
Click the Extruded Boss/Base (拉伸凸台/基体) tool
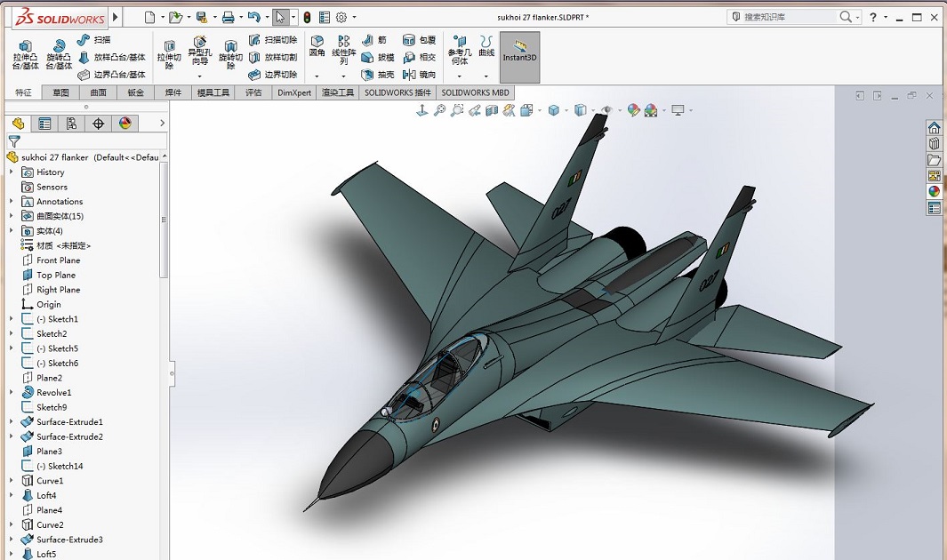(26, 54)
